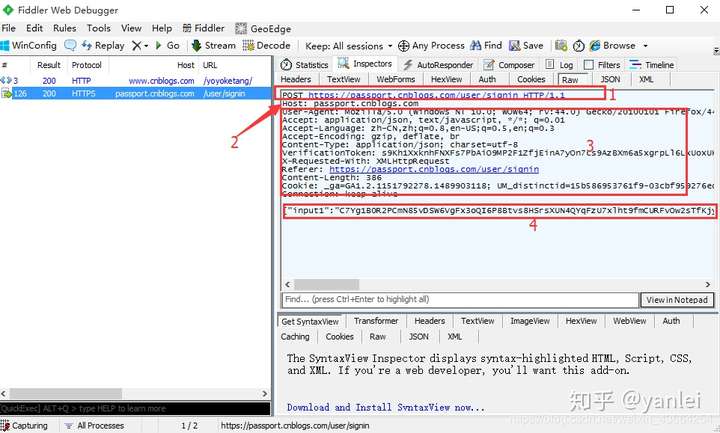Select the request Headers inspector tab
Image resolution: width=720 pixels, height=433 pixels.
296,79
